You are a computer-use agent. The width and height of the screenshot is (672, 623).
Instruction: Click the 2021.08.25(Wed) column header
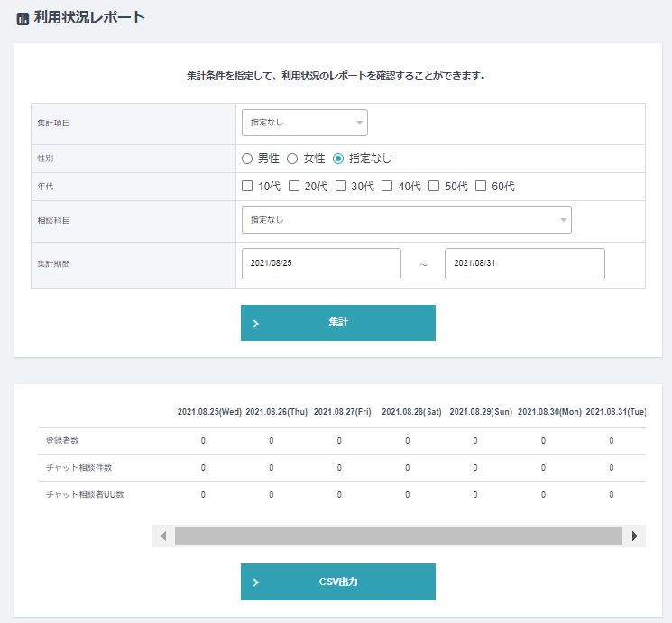[x=209, y=412]
